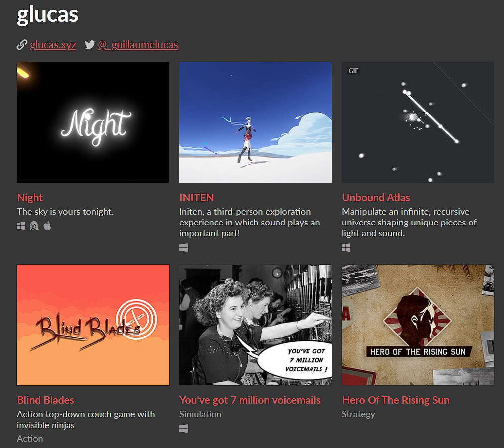The width and height of the screenshot is (504, 448).
Task: Open the glucas.xyz website link
Action: pos(53,45)
